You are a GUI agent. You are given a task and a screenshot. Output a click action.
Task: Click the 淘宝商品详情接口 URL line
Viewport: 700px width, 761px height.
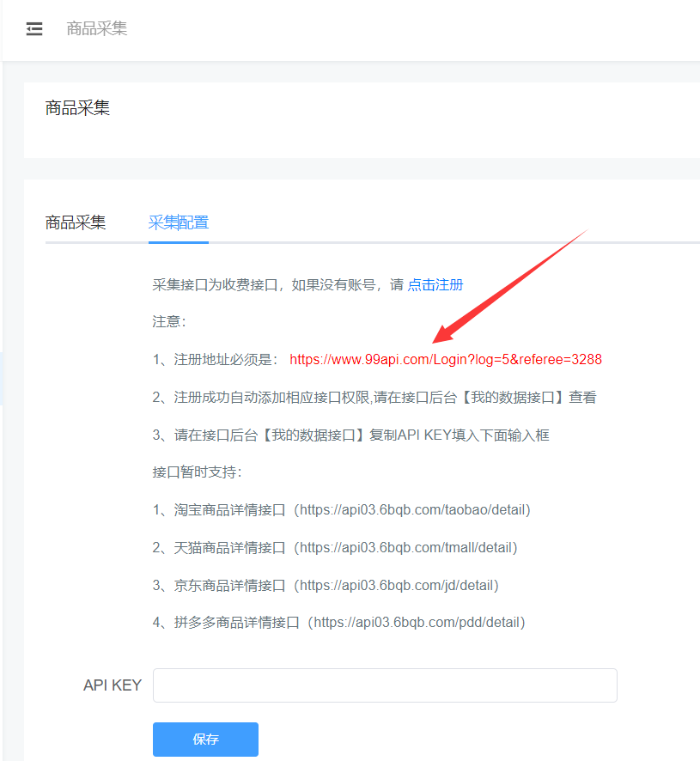342,509
